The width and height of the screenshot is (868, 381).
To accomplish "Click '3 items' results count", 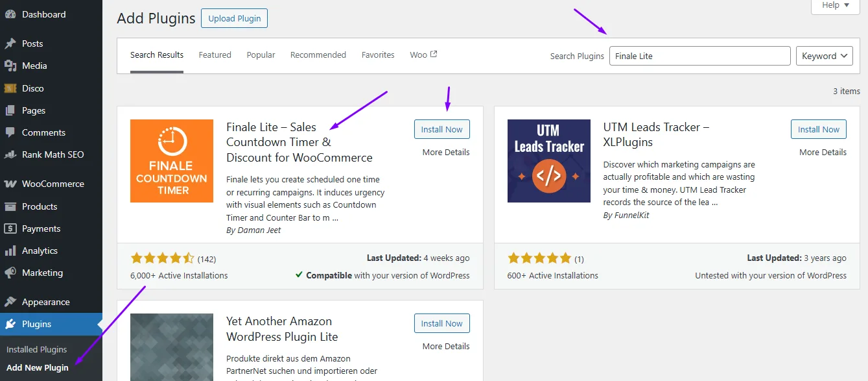I will pyautogui.click(x=847, y=91).
